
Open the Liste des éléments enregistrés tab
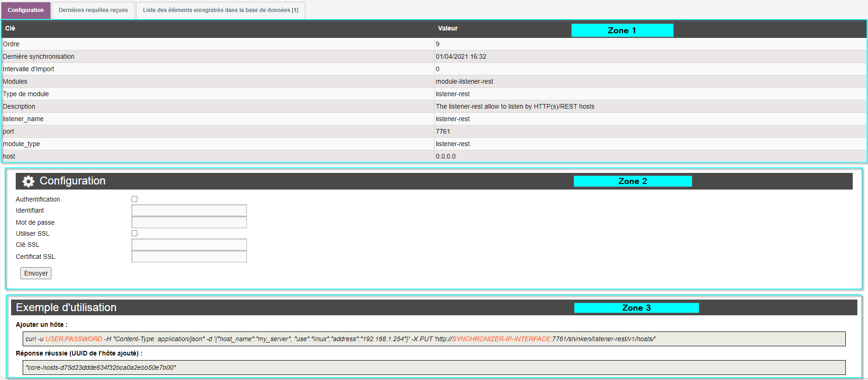220,10
